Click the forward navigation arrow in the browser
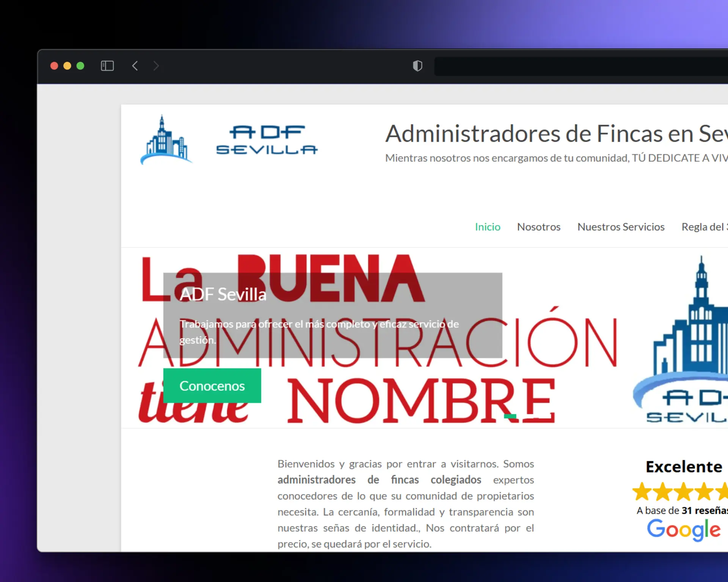This screenshot has height=582, width=728. coord(156,66)
